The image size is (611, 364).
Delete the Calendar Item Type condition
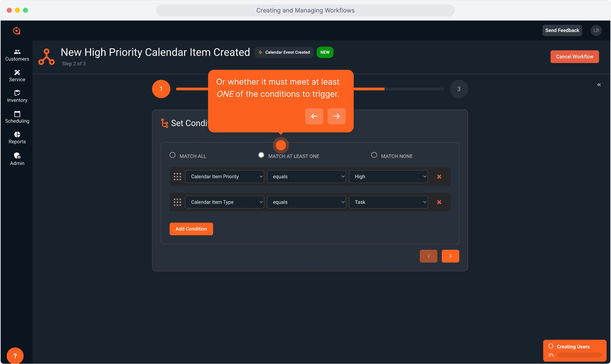439,202
